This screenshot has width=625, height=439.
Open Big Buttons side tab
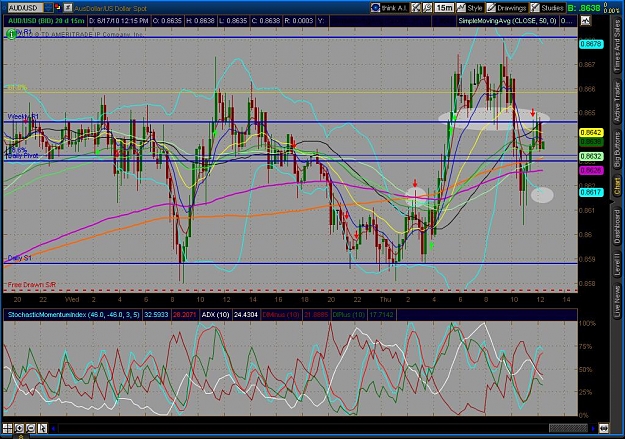pyautogui.click(x=617, y=150)
